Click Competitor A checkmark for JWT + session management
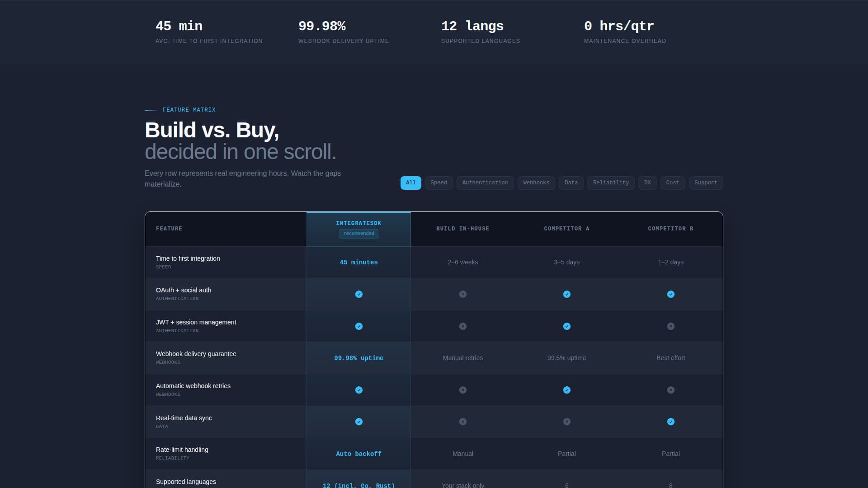The height and width of the screenshot is (488, 868). (x=566, y=326)
